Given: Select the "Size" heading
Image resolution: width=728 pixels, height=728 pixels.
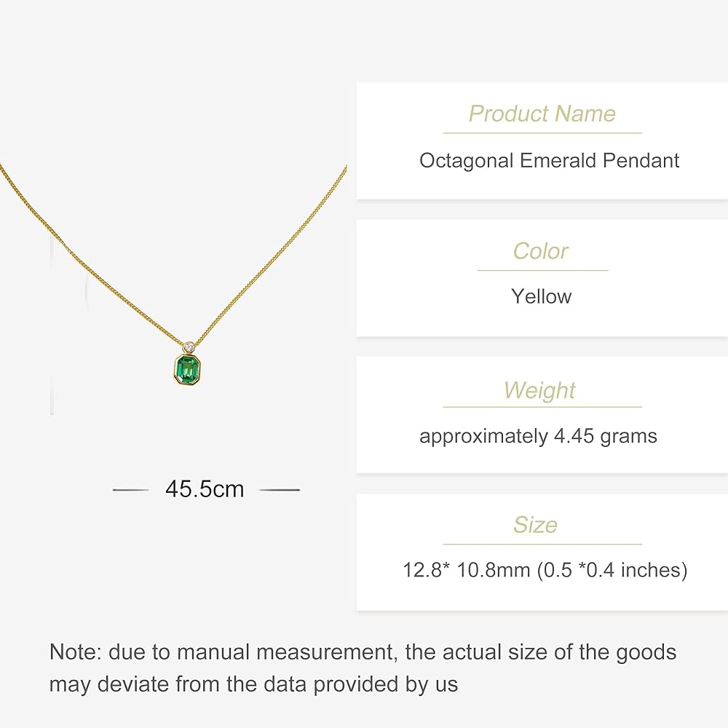Looking at the screenshot, I should [x=535, y=525].
